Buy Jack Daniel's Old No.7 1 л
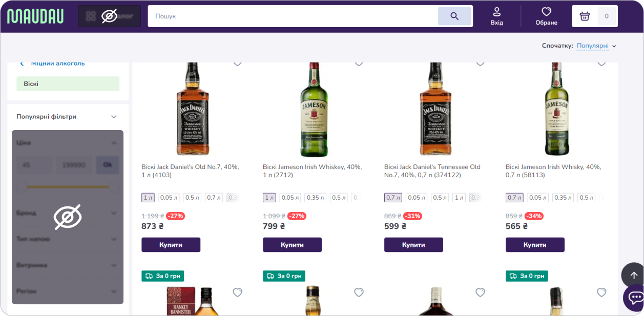Screen dimensions: 644x316 [171, 245]
